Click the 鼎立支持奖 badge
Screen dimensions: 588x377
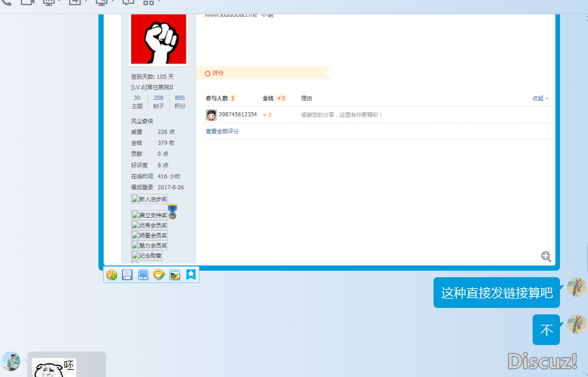point(149,215)
